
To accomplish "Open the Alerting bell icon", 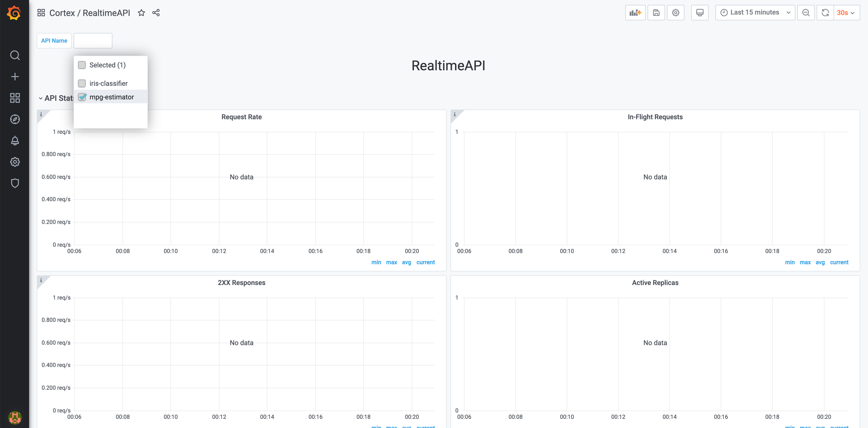I will (x=15, y=141).
